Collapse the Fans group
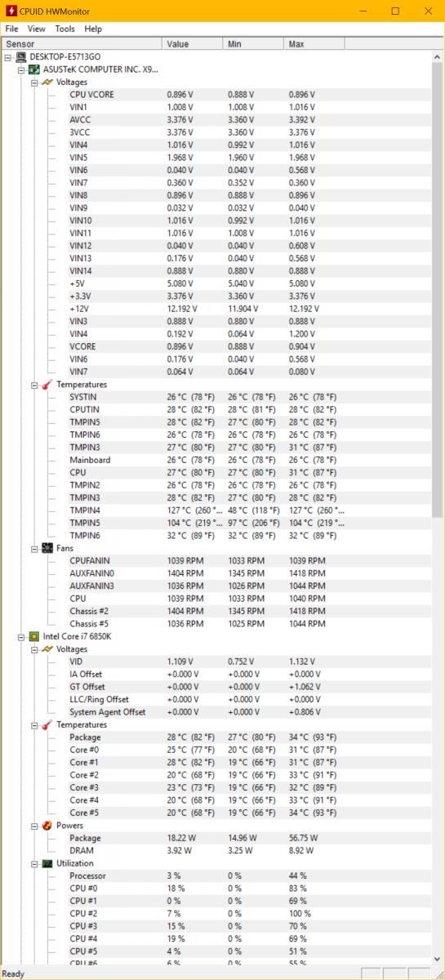This screenshot has width=445, height=980. 34,549
